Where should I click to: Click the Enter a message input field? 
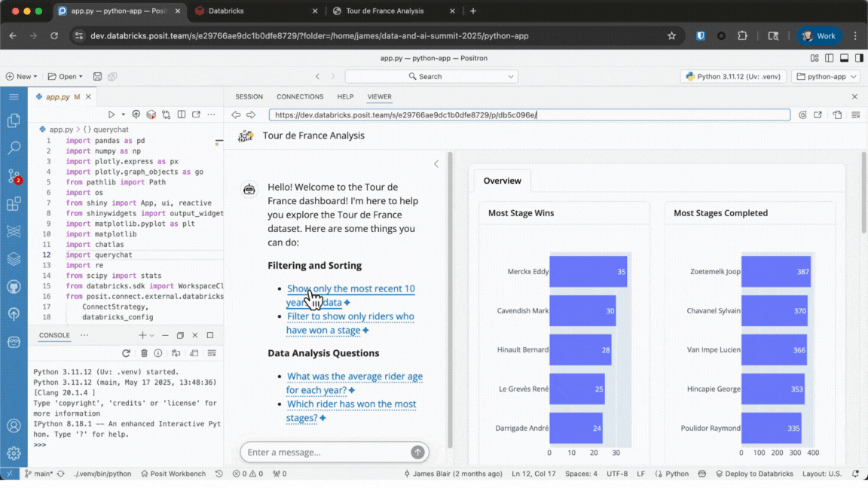[324, 452]
